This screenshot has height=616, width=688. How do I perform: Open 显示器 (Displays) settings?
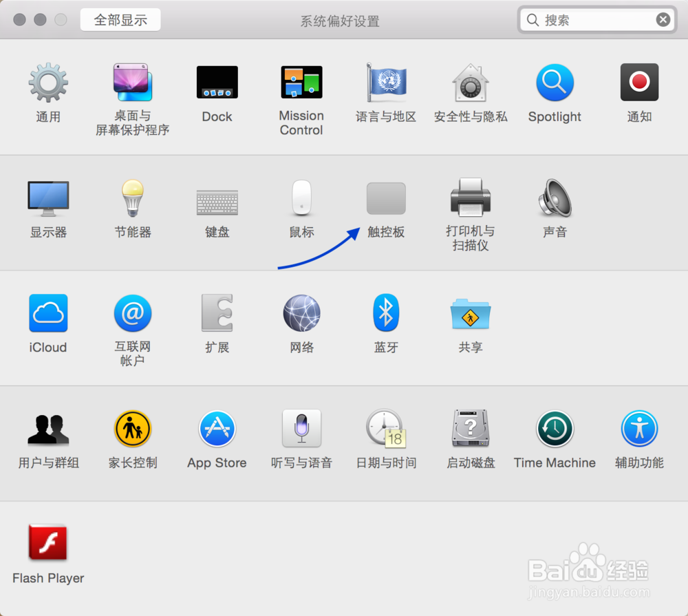tap(48, 198)
